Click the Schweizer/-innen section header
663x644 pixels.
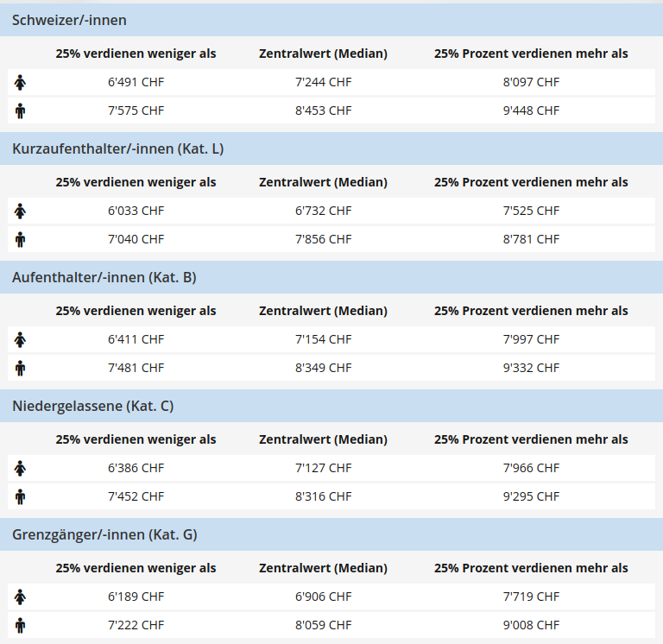point(69,20)
